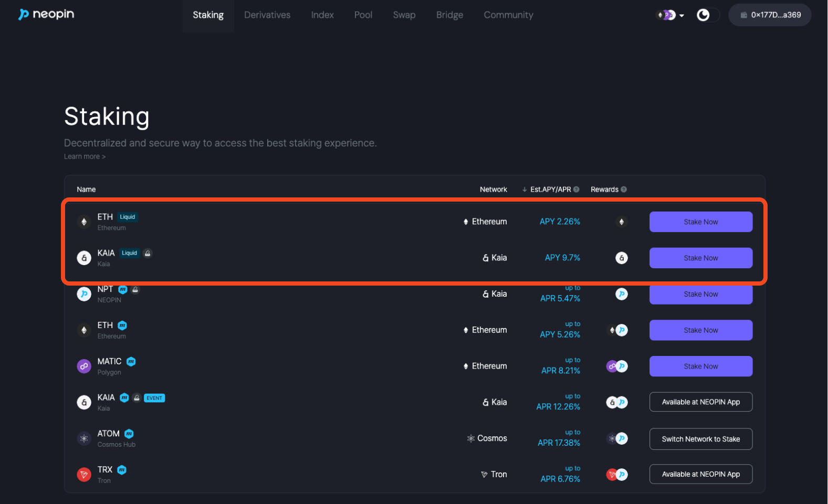Viewport: 828px width, 504px height.
Task: Click the Neopin logo in header
Action: click(x=46, y=14)
